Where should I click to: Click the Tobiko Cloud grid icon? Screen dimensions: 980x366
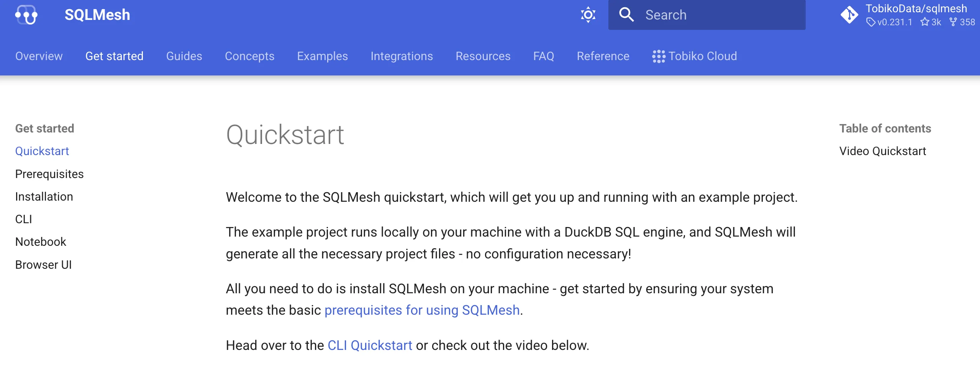[658, 56]
